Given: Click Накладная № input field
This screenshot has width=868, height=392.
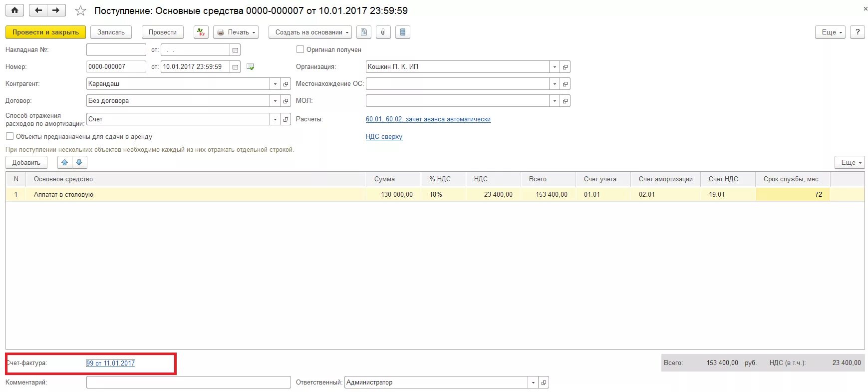Looking at the screenshot, I should [x=116, y=50].
